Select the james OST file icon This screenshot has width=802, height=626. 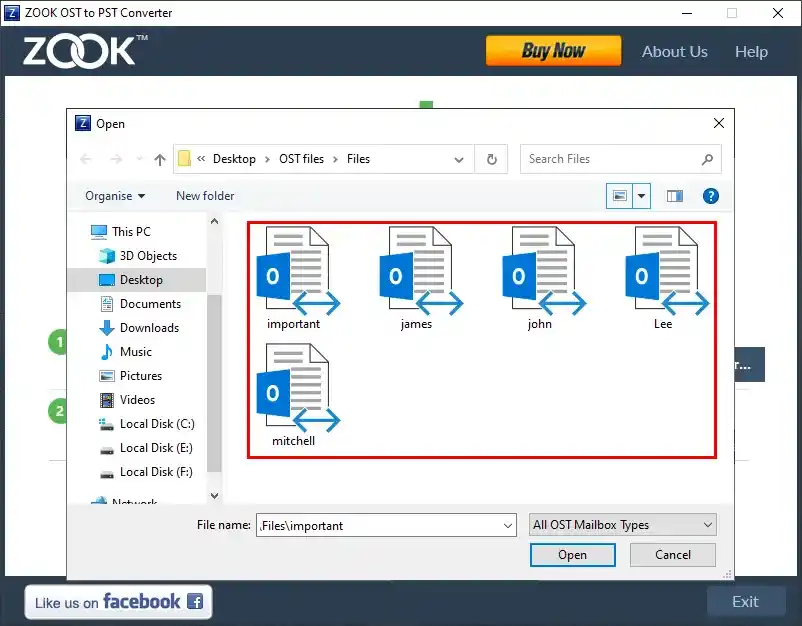click(421, 271)
